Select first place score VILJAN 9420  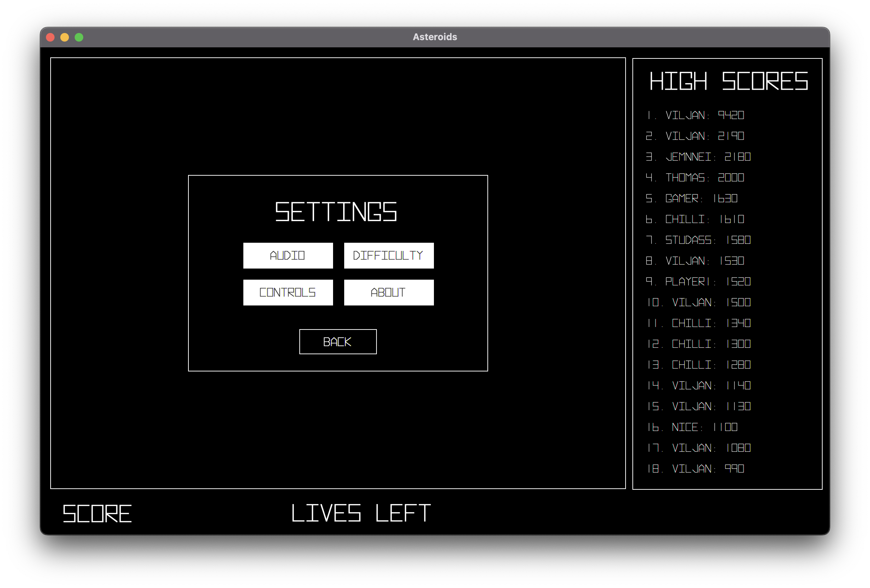tap(695, 115)
